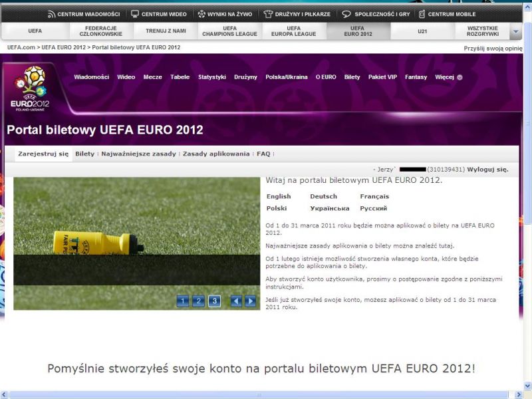Click Wyloguj się link
Screen dimensions: 532x399
pyautogui.click(x=487, y=170)
